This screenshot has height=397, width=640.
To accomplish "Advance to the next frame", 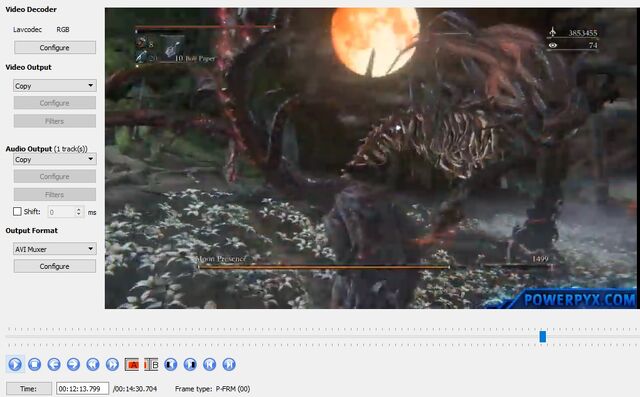I will [x=73, y=364].
